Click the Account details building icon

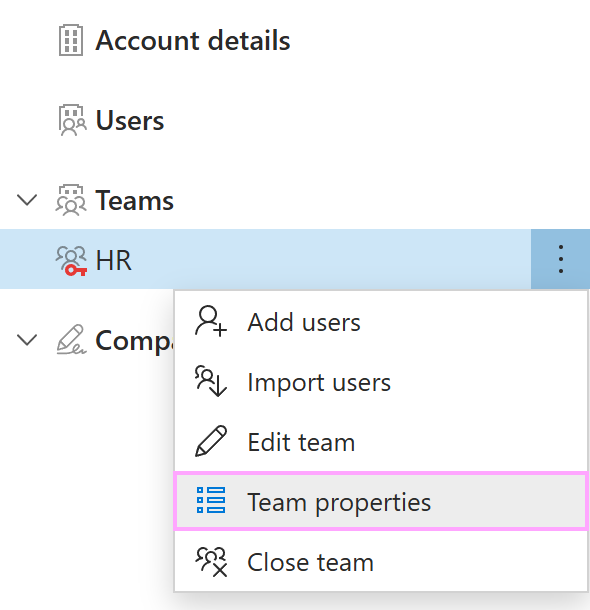(71, 40)
